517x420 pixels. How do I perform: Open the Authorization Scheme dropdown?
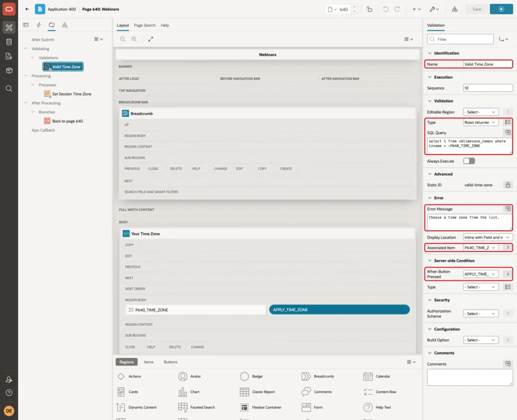click(x=481, y=313)
